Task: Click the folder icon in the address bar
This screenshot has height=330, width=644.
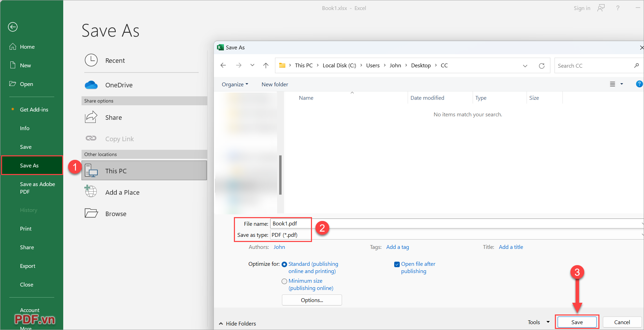Action: click(282, 65)
